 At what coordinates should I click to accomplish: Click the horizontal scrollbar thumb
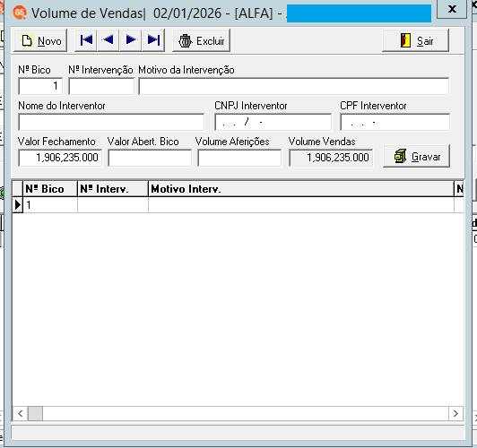pos(35,414)
